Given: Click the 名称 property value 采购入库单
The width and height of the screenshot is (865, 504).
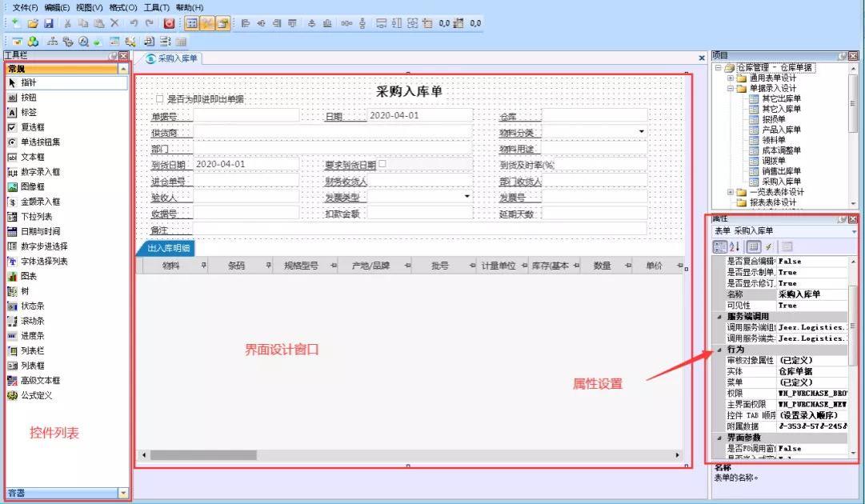Looking at the screenshot, I should pyautogui.click(x=812, y=294).
